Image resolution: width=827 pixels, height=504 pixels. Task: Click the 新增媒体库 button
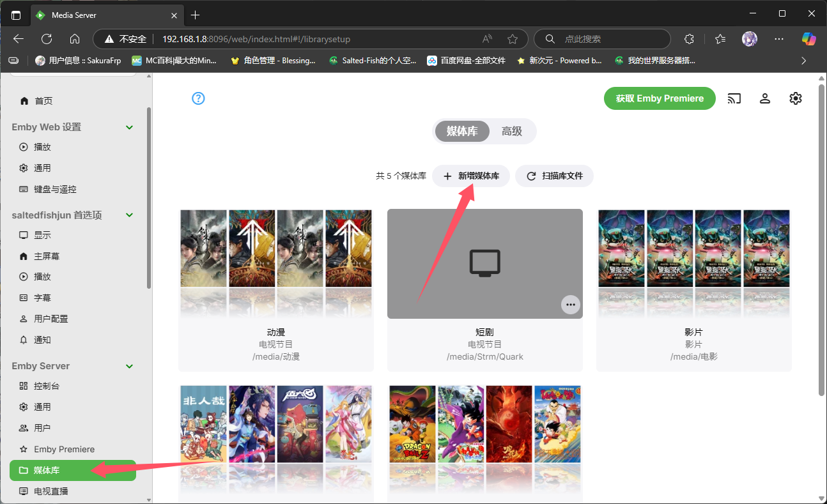pos(471,176)
